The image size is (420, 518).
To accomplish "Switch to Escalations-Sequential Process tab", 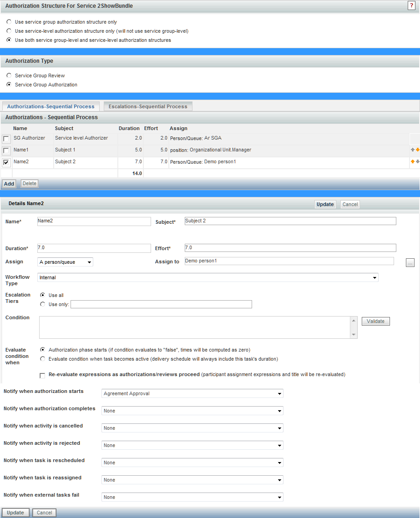I will [148, 106].
